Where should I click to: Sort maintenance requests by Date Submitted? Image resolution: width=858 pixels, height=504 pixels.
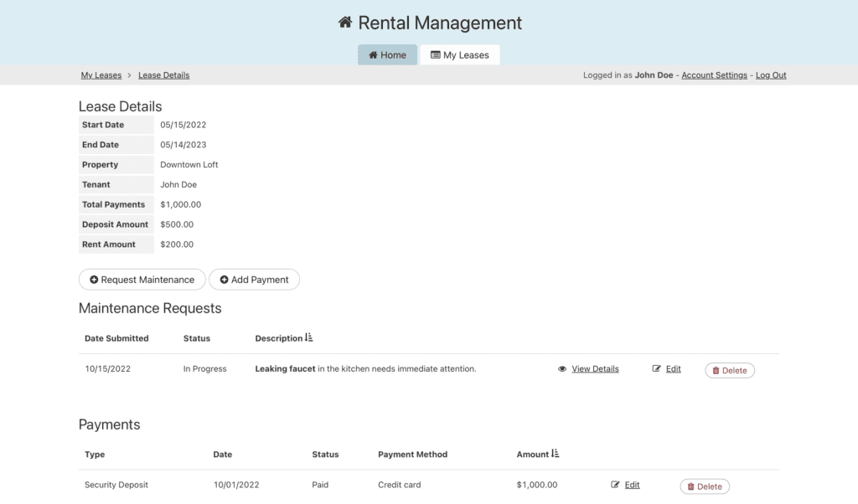point(116,338)
